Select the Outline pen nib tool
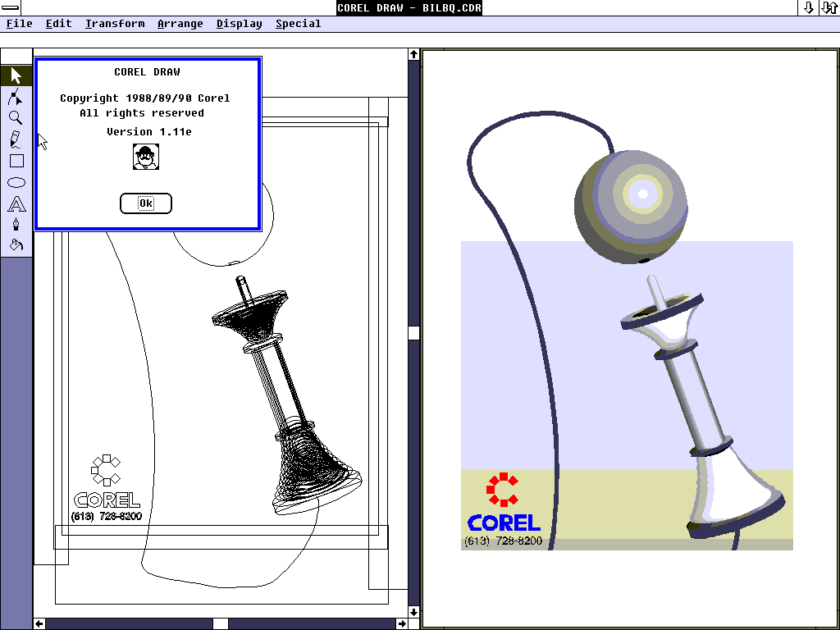This screenshot has height=630, width=840. point(16,225)
